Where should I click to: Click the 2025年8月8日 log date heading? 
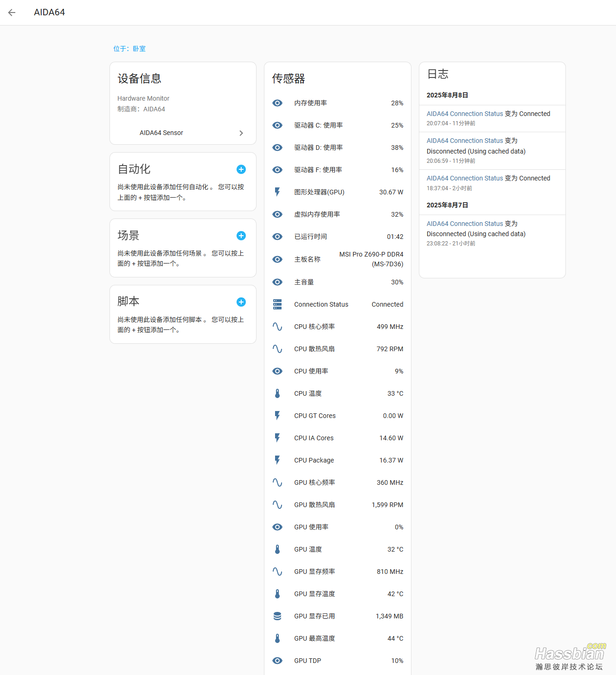tap(448, 95)
